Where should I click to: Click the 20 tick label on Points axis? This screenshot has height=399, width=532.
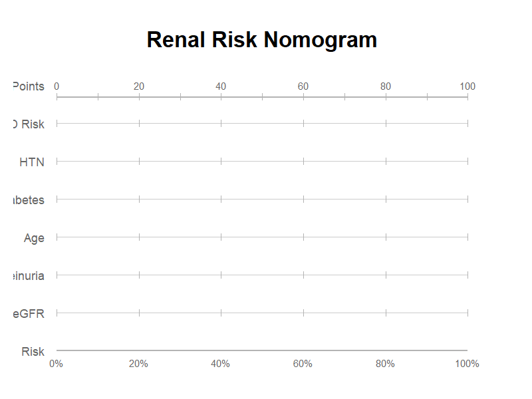click(139, 86)
